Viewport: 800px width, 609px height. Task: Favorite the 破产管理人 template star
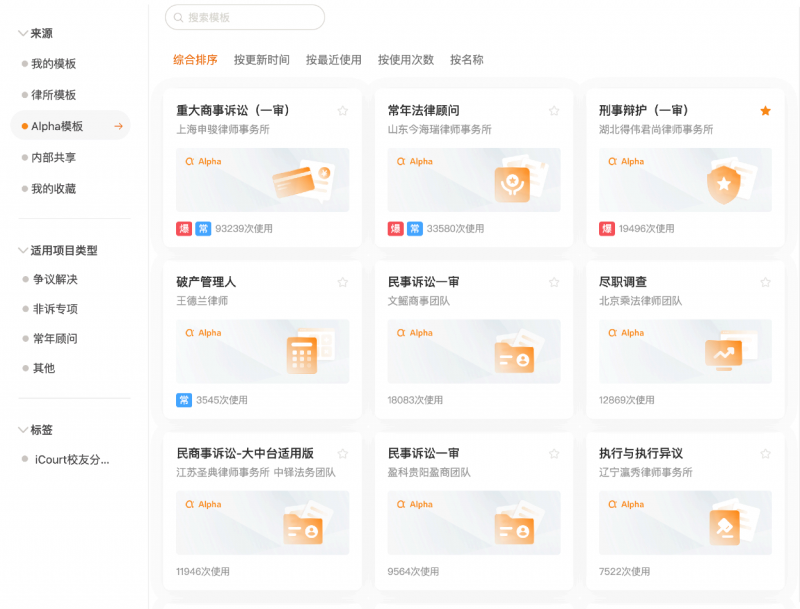[343, 282]
